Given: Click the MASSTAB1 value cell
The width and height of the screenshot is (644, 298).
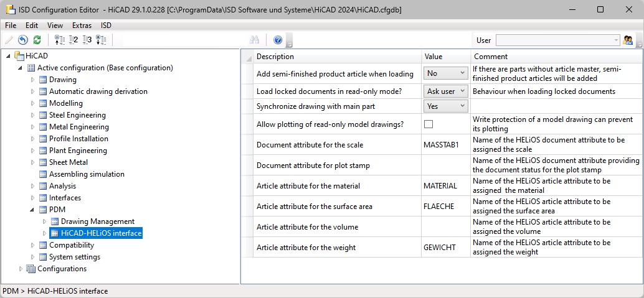Looking at the screenshot, I should tap(446, 144).
